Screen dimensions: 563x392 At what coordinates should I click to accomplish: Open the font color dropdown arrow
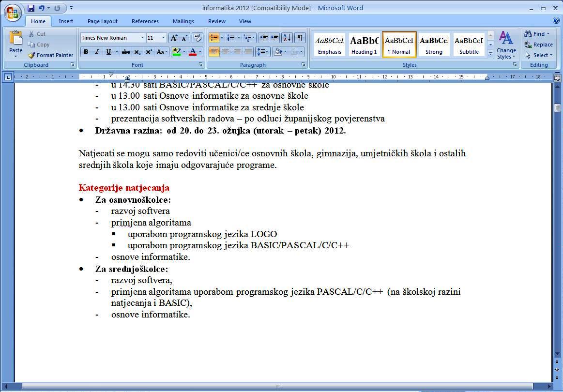(x=200, y=52)
